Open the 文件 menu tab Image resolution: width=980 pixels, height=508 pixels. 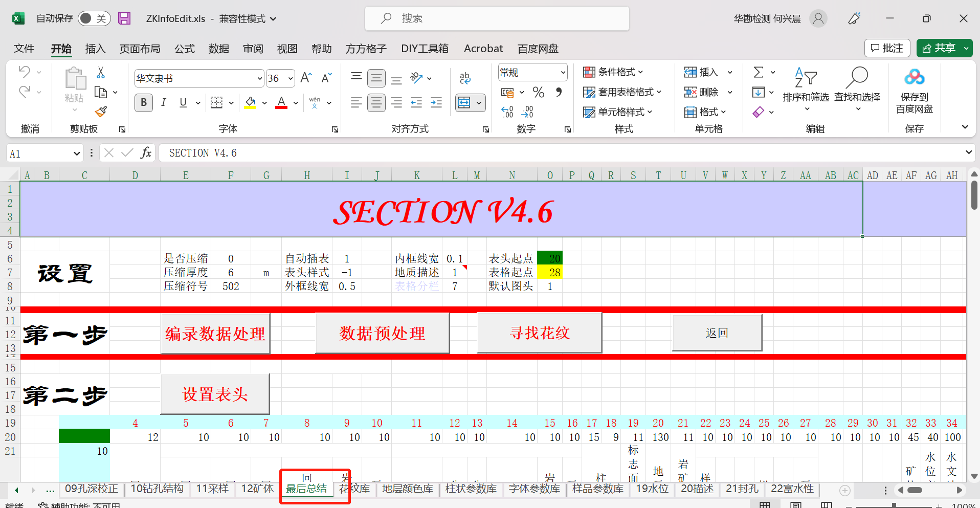24,49
